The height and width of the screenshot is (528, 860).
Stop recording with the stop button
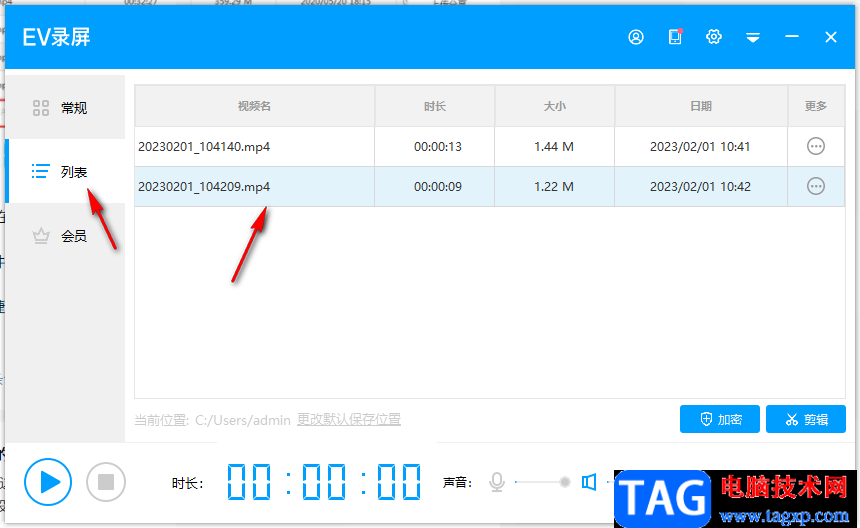pyautogui.click(x=106, y=482)
